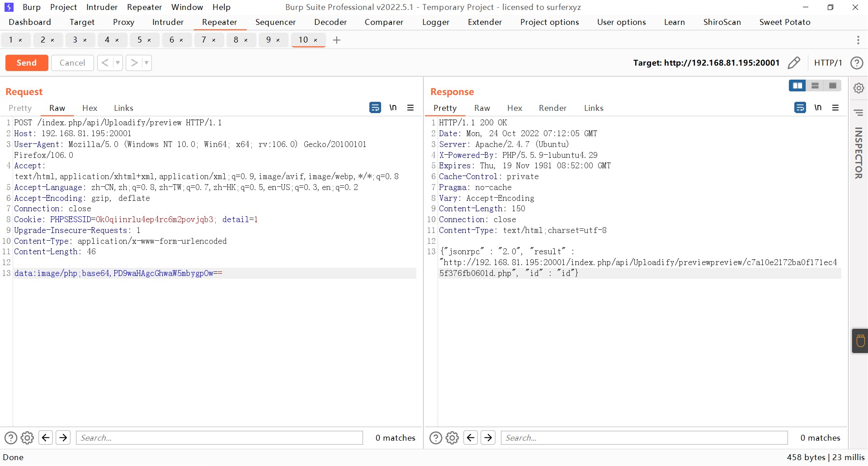Toggle Inspector lines icon below gear
Image resolution: width=868 pixels, height=466 pixels.
coord(859,113)
